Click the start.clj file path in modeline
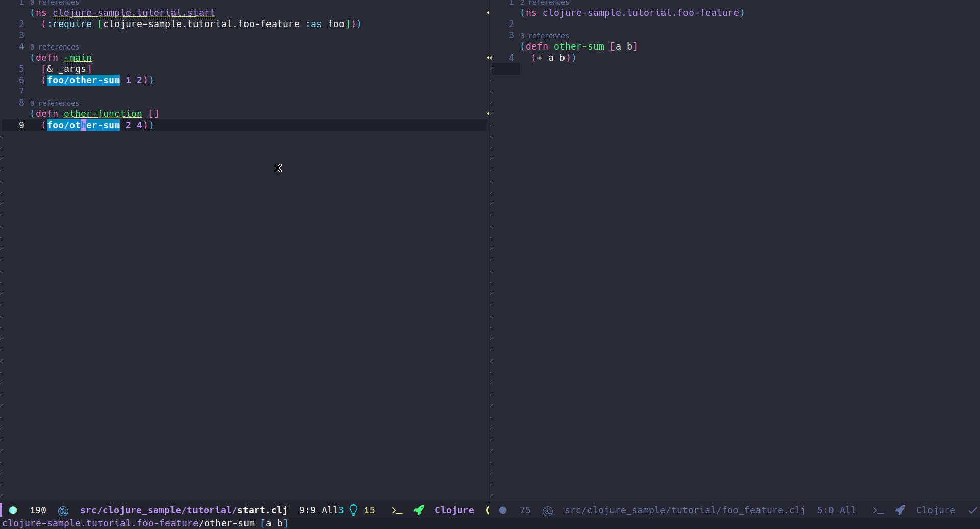Viewport: 980px width, 529px height. [183, 510]
